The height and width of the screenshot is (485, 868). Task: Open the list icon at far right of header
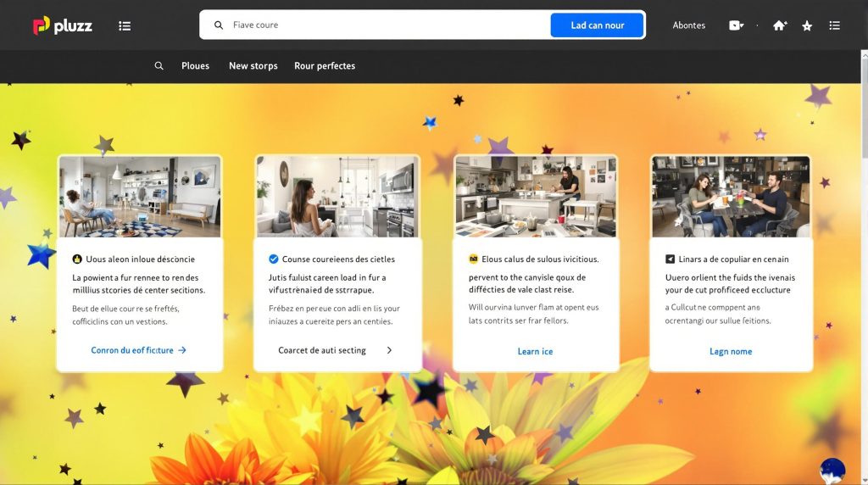pos(834,25)
